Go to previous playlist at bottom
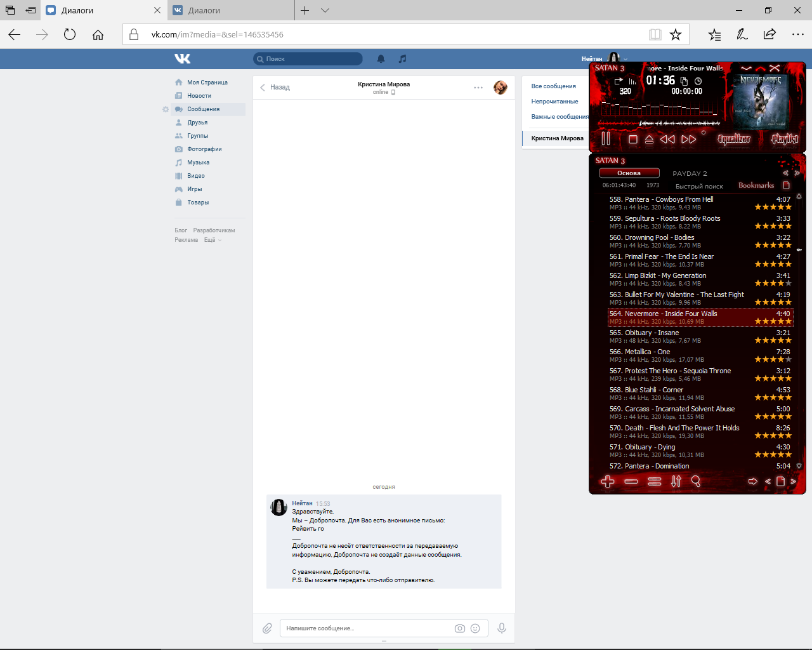Image resolution: width=812 pixels, height=650 pixels. 768,481
